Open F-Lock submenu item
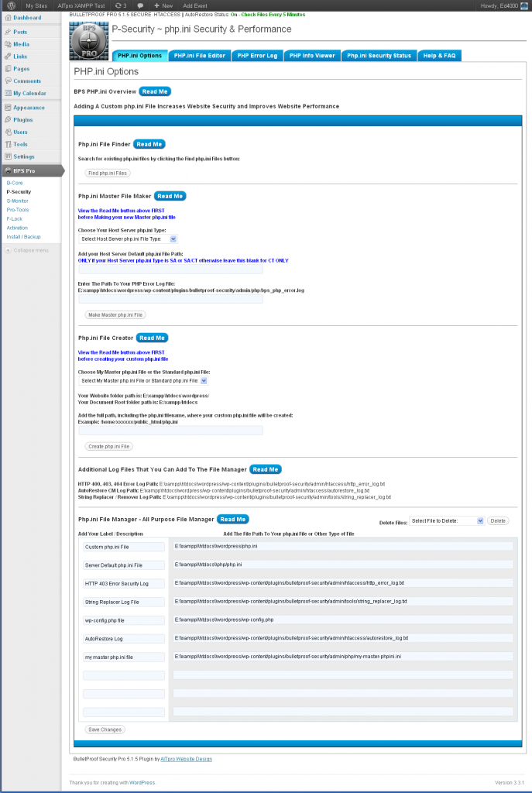The image size is (532, 793). [x=14, y=219]
